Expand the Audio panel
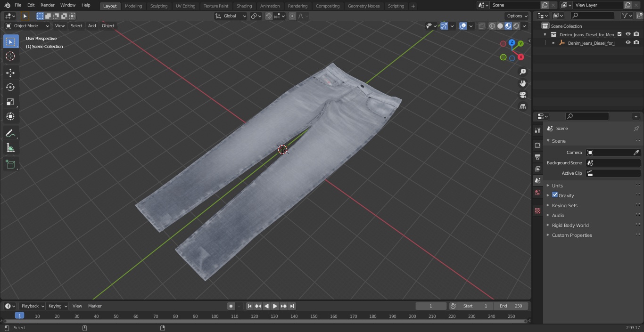 pos(558,215)
